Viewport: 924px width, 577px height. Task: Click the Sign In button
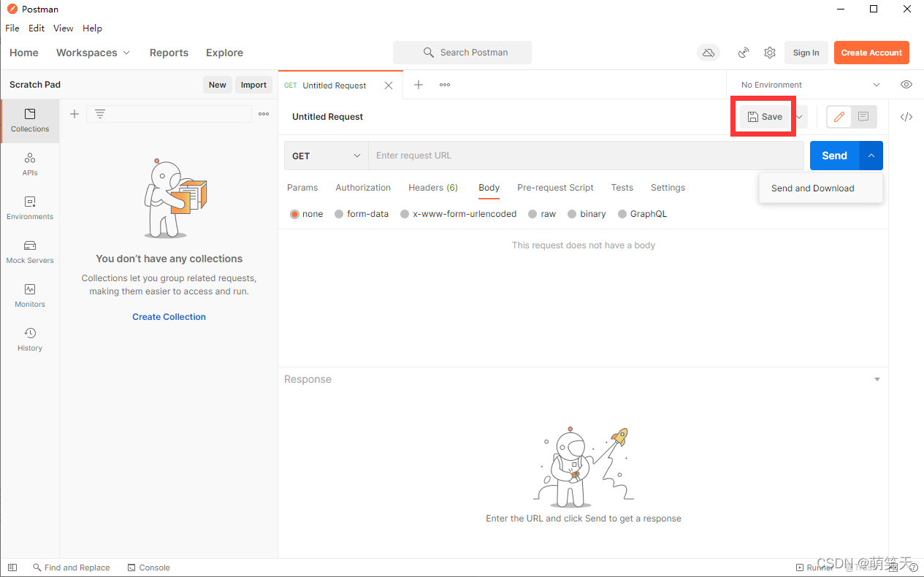point(806,53)
